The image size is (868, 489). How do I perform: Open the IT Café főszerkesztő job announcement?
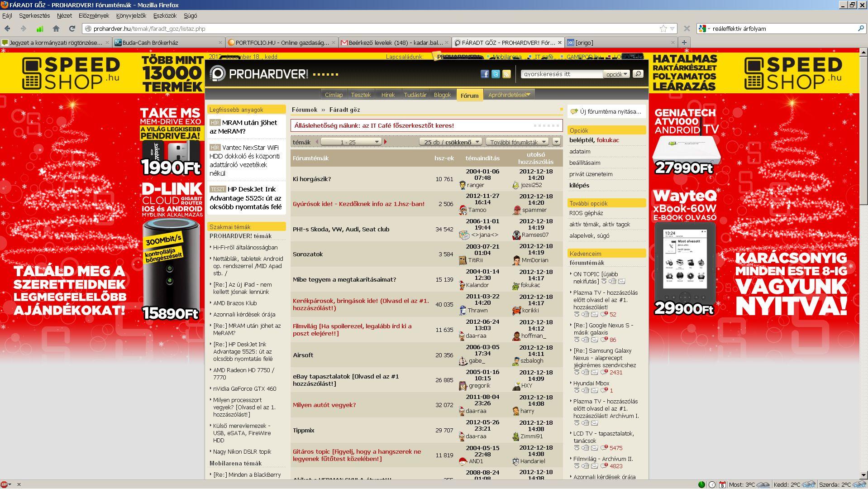click(x=374, y=125)
